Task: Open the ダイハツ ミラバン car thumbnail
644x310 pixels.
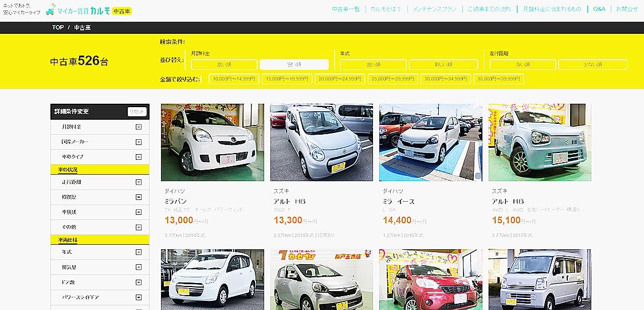Action: coord(213,142)
